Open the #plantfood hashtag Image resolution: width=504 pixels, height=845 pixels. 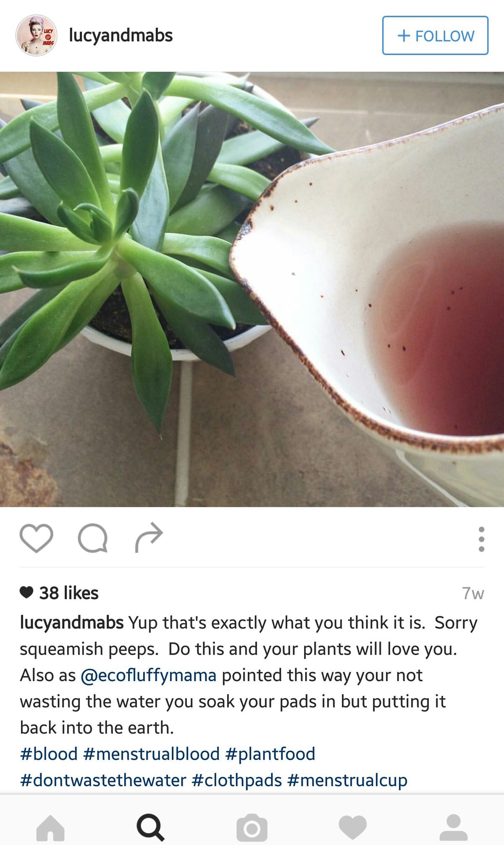coord(270,754)
